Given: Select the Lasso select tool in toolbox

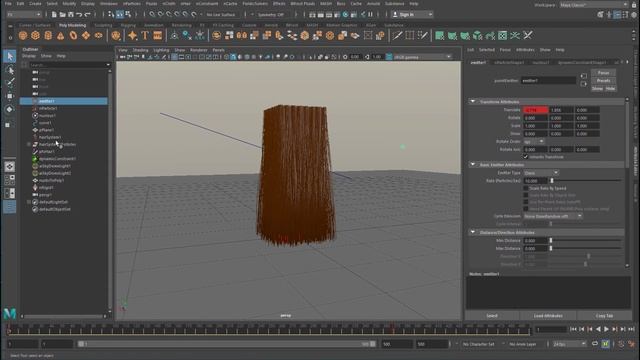Looking at the screenshot, I should (x=10, y=70).
